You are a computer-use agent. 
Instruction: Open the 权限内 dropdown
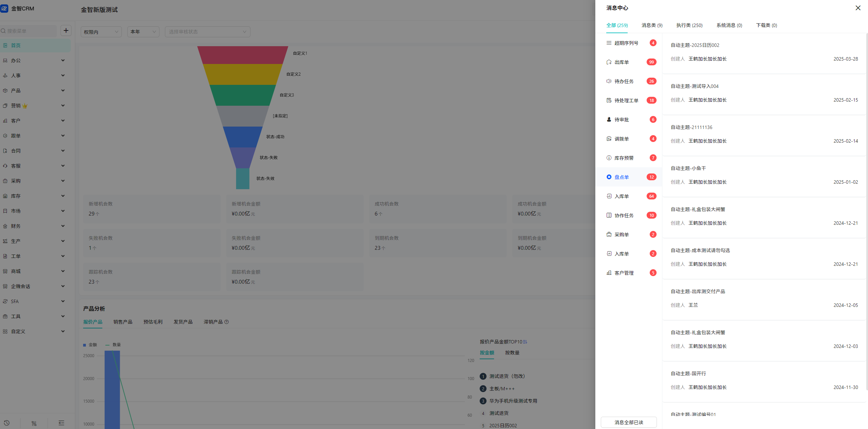tap(101, 32)
